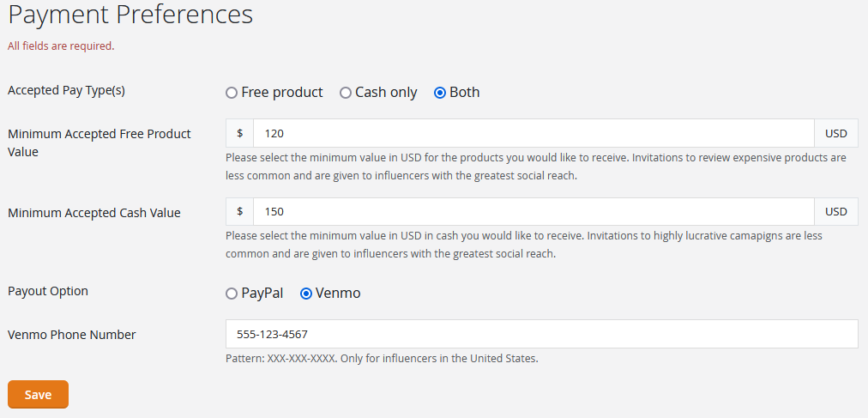Focus the Minimum Accepted Cash Value input
The height and width of the screenshot is (418, 868).
pos(533,212)
